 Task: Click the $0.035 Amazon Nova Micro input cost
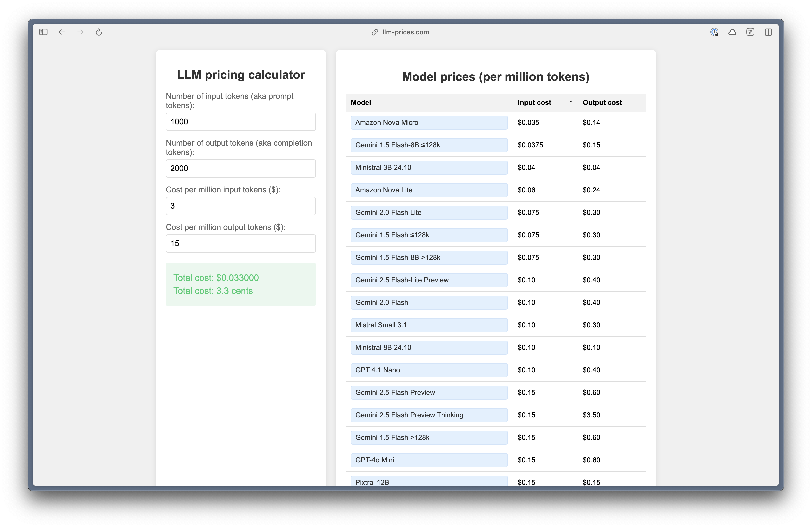coord(528,123)
